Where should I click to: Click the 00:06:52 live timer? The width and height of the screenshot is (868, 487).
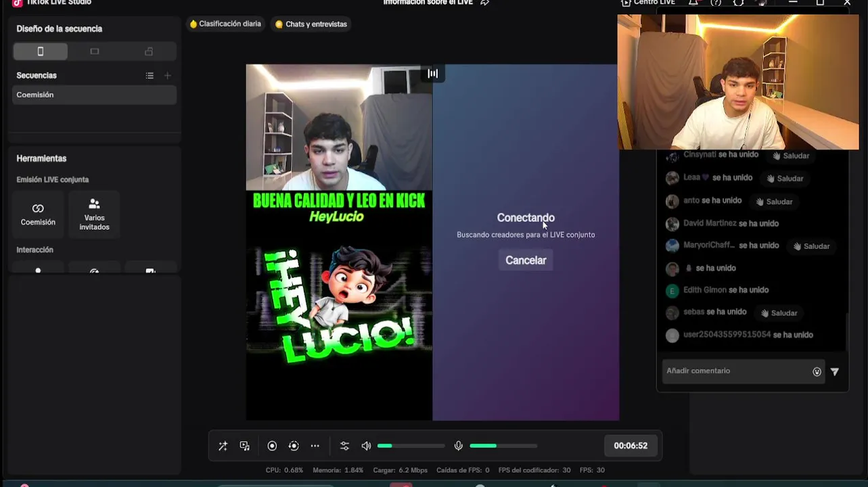(x=631, y=446)
